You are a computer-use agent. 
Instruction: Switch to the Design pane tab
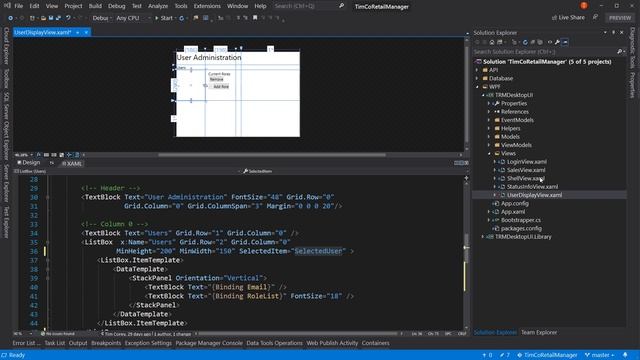click(29, 163)
